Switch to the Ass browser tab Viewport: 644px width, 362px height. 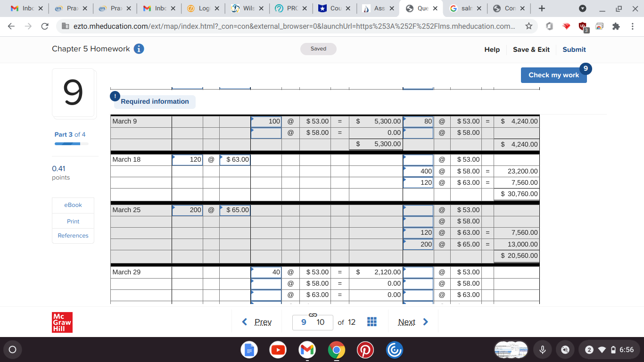coord(378,8)
